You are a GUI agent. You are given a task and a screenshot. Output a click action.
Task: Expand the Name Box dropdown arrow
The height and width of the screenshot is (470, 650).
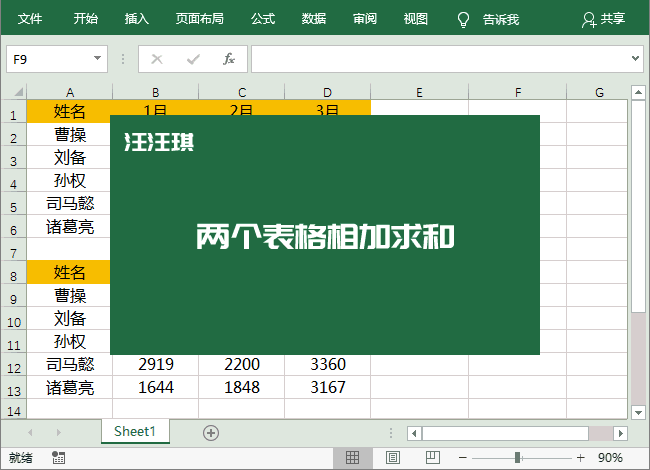pos(97,58)
